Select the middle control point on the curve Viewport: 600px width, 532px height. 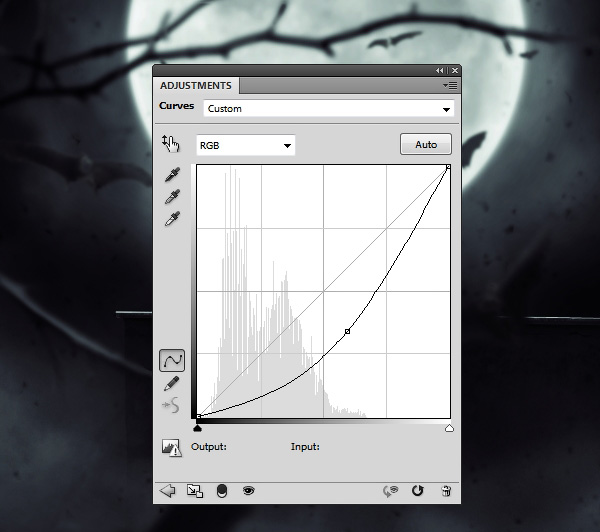(x=347, y=331)
